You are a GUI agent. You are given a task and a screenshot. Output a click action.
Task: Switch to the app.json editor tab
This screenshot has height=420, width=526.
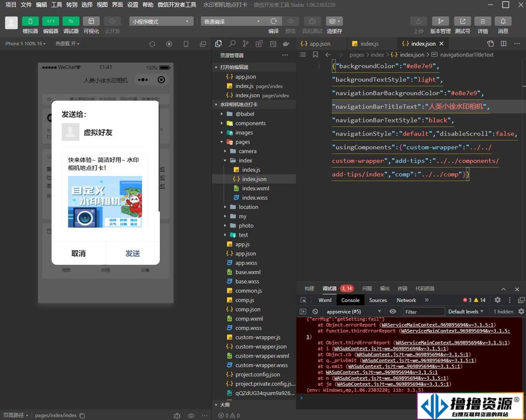[x=321, y=44]
